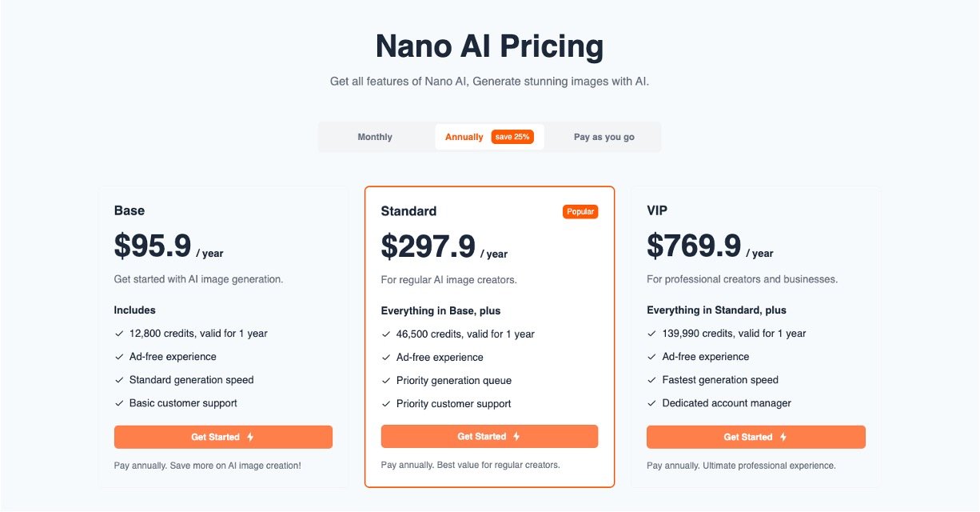The image size is (980, 512).
Task: Click the lightning icon on Standard Get Started
Action: pyautogui.click(x=516, y=437)
